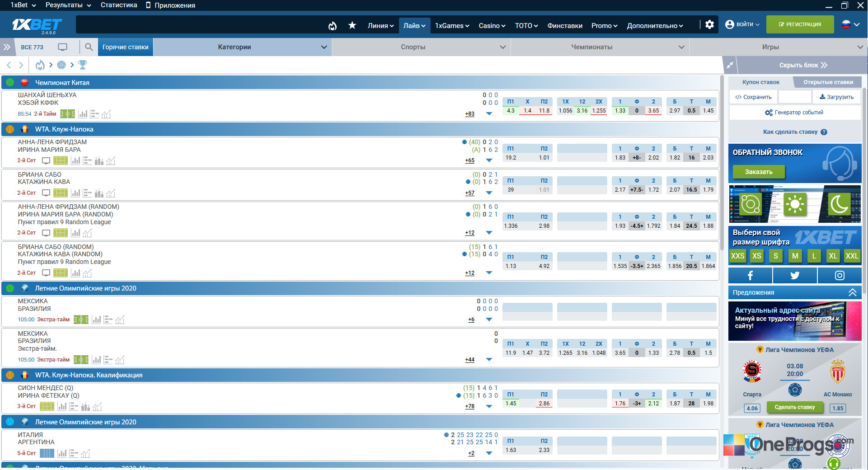Switch to the Купон ставок tab

761,82
